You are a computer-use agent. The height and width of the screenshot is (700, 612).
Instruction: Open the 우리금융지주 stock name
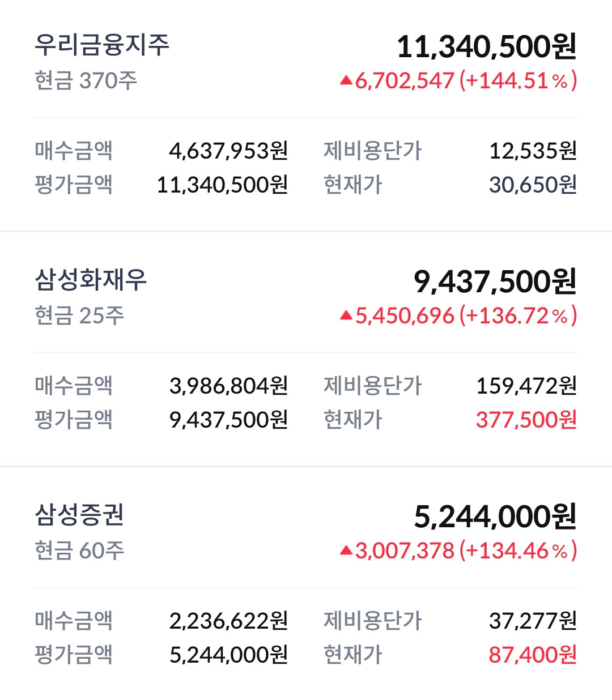[x=102, y=45]
